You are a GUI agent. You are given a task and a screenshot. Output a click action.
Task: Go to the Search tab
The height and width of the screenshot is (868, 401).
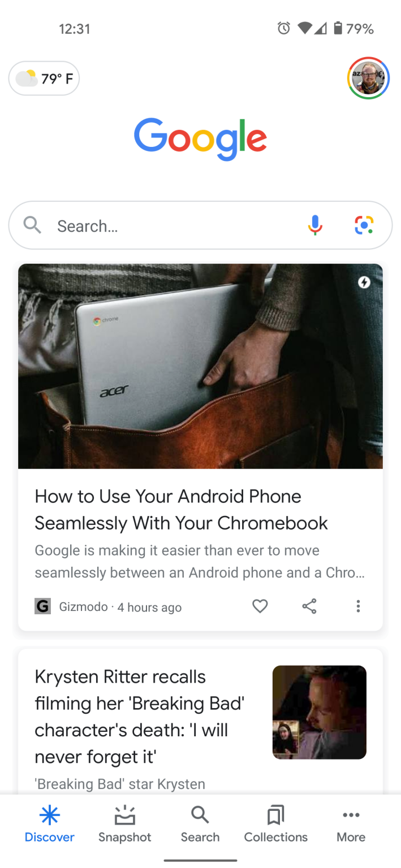click(200, 825)
